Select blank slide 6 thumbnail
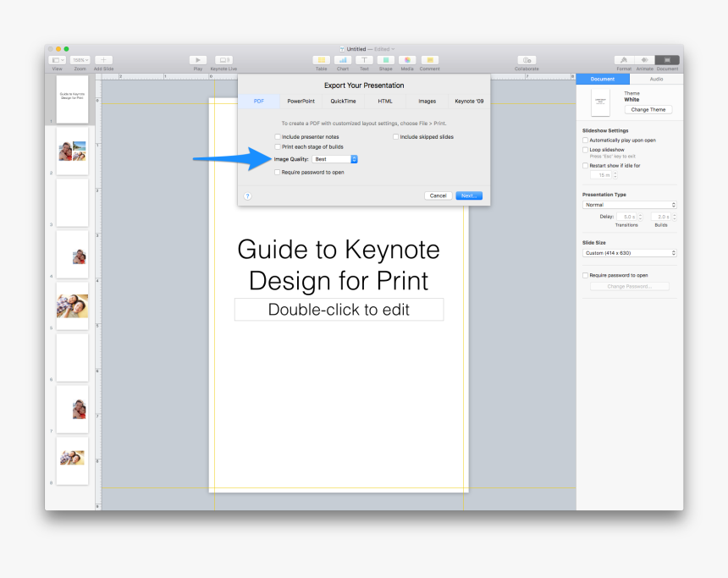728x578 pixels. click(73, 358)
